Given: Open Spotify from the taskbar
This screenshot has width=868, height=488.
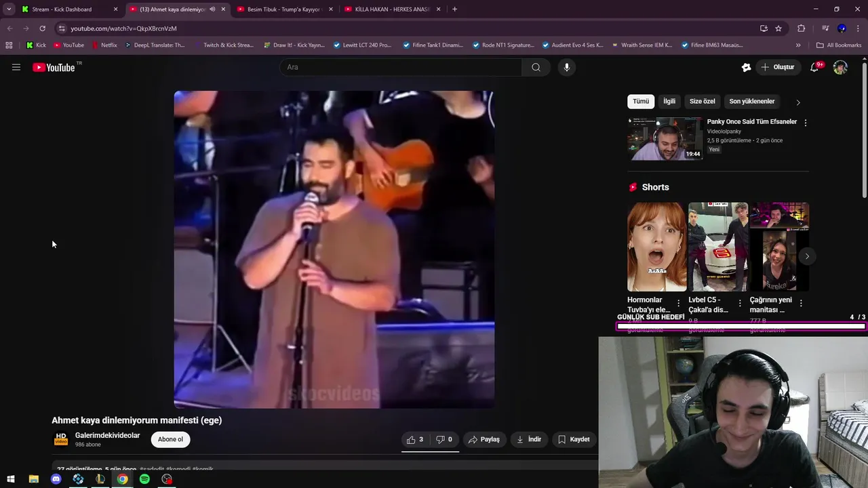Looking at the screenshot, I should coord(144,479).
